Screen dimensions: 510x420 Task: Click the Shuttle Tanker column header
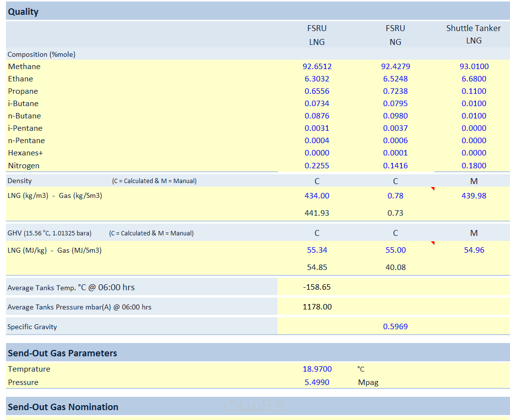(x=473, y=34)
